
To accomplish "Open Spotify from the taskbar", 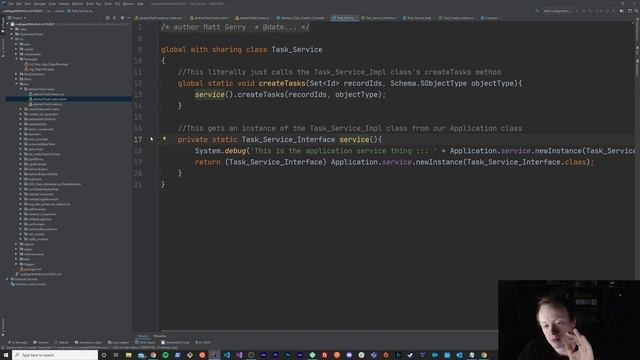I will (165, 355).
